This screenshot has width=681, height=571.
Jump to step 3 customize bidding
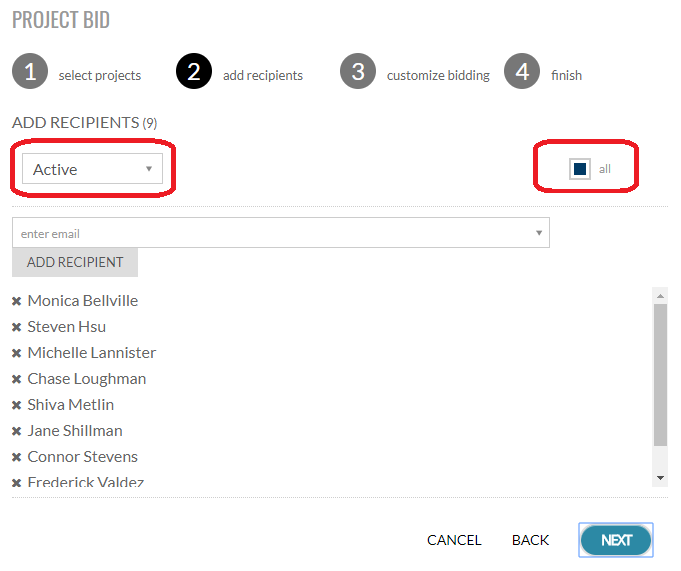tap(358, 73)
